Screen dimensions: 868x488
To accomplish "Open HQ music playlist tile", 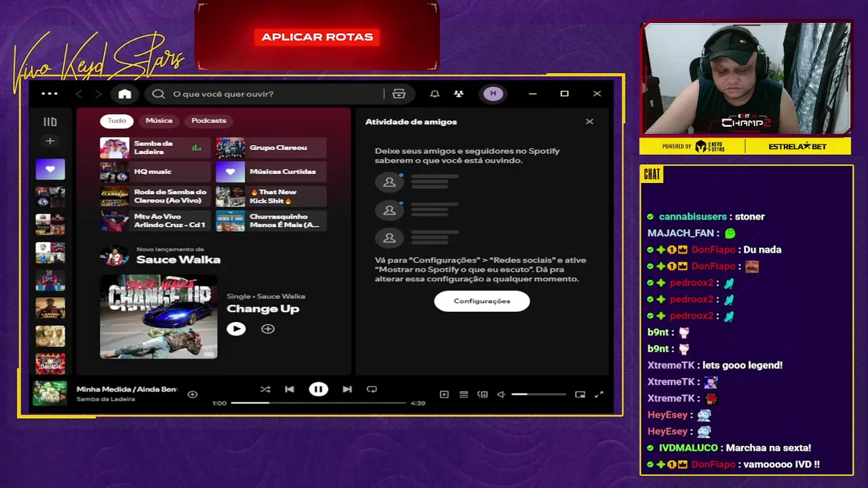I will [x=155, y=172].
